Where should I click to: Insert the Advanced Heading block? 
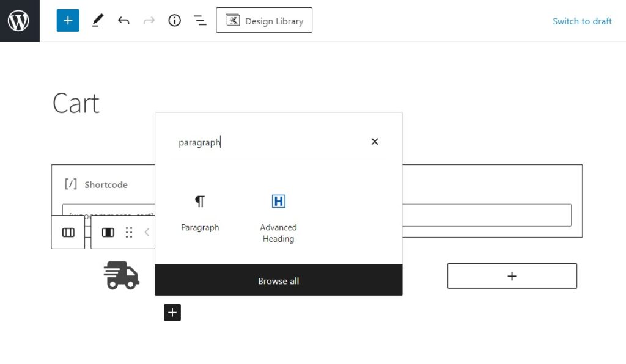point(278,216)
